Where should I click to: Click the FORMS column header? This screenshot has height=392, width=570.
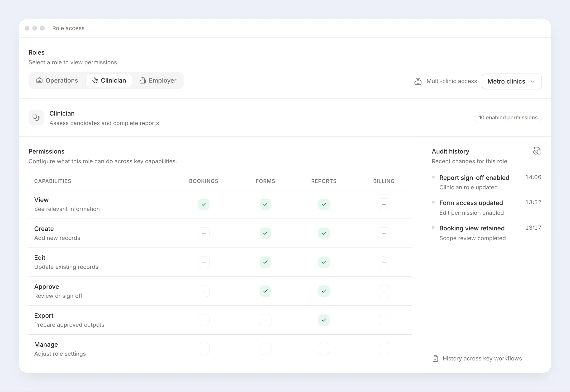pos(266,181)
